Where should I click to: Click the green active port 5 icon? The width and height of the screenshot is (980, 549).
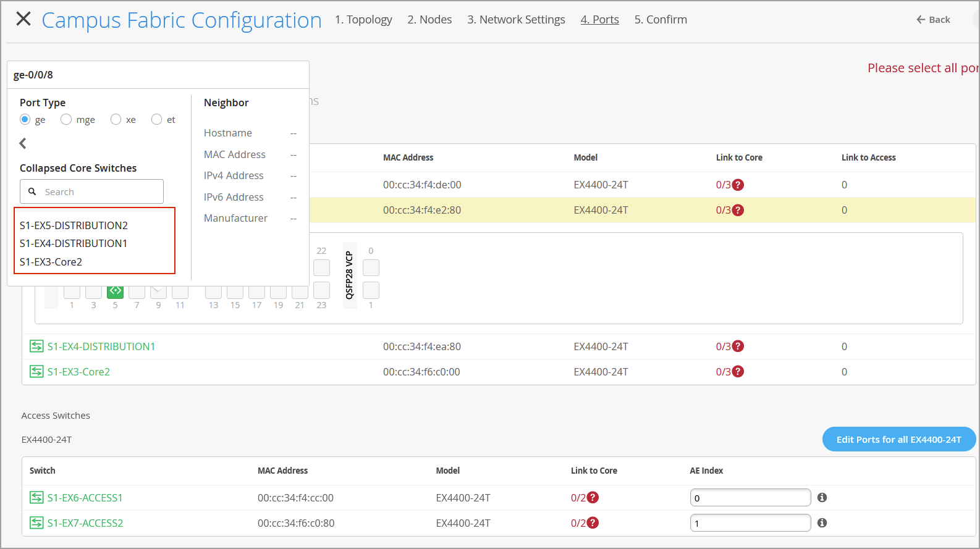tap(115, 291)
